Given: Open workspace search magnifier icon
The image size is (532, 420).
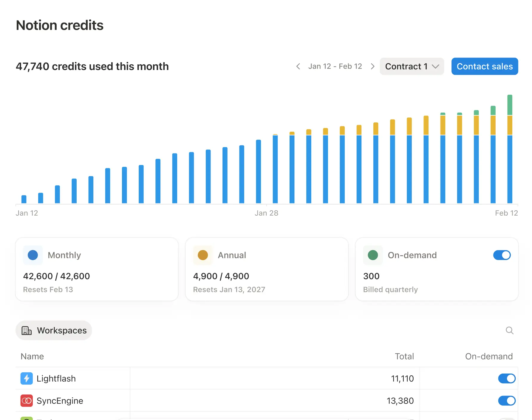Looking at the screenshot, I should pyautogui.click(x=510, y=330).
